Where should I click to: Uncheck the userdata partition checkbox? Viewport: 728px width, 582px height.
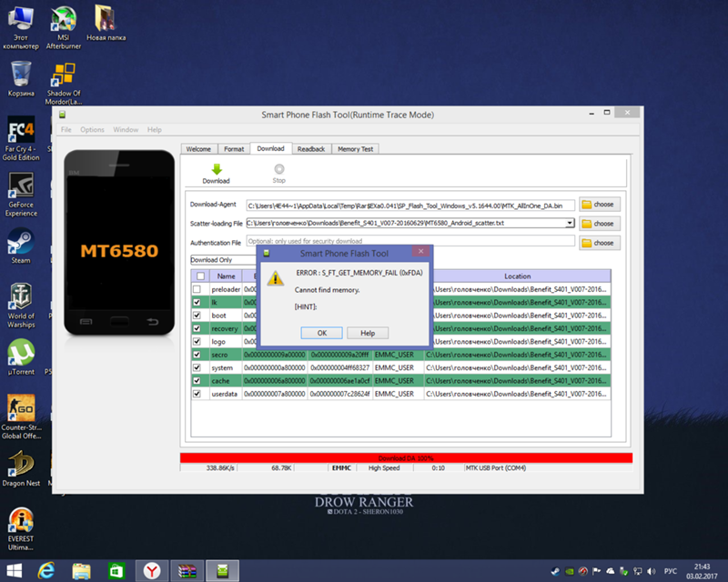[x=197, y=394]
